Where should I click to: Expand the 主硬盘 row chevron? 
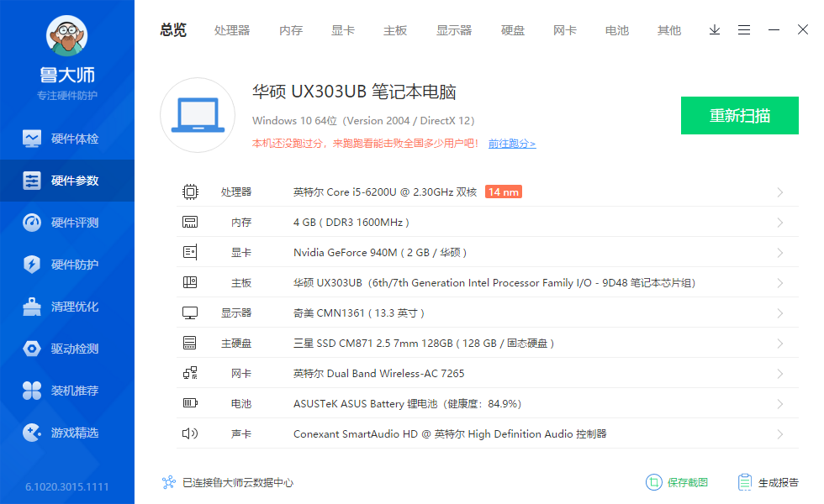pyautogui.click(x=780, y=344)
